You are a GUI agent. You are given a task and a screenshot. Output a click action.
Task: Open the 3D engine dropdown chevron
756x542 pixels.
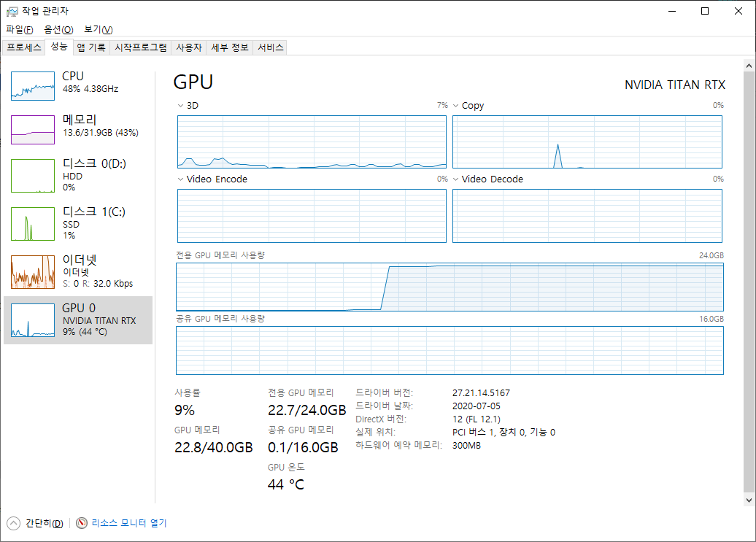[x=180, y=106]
